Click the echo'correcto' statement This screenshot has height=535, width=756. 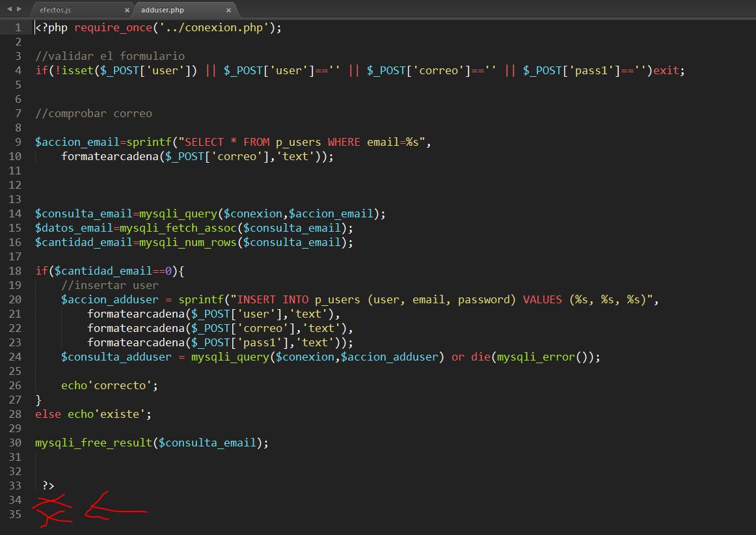pyautogui.click(x=109, y=385)
